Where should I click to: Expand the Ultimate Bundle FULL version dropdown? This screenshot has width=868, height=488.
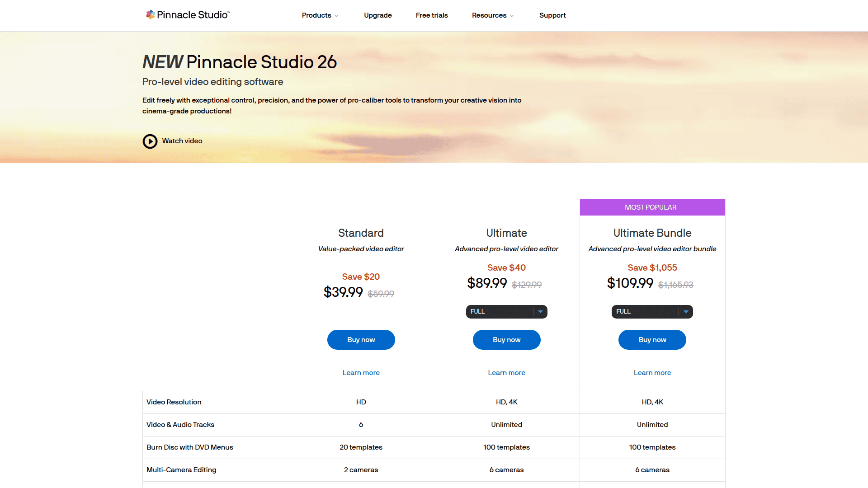click(652, 312)
